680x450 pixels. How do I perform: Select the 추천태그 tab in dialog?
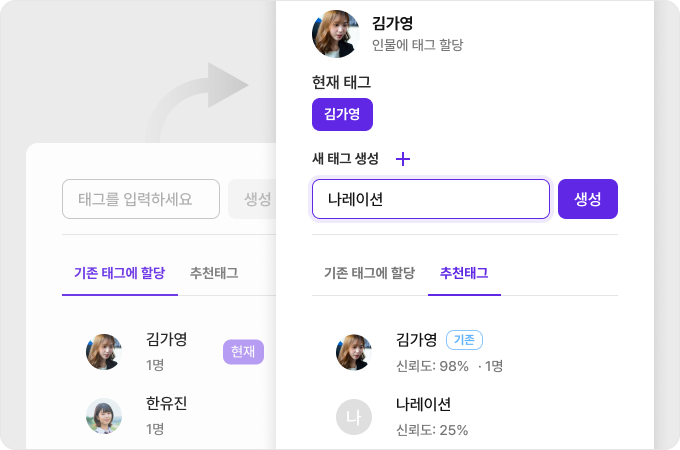(464, 272)
